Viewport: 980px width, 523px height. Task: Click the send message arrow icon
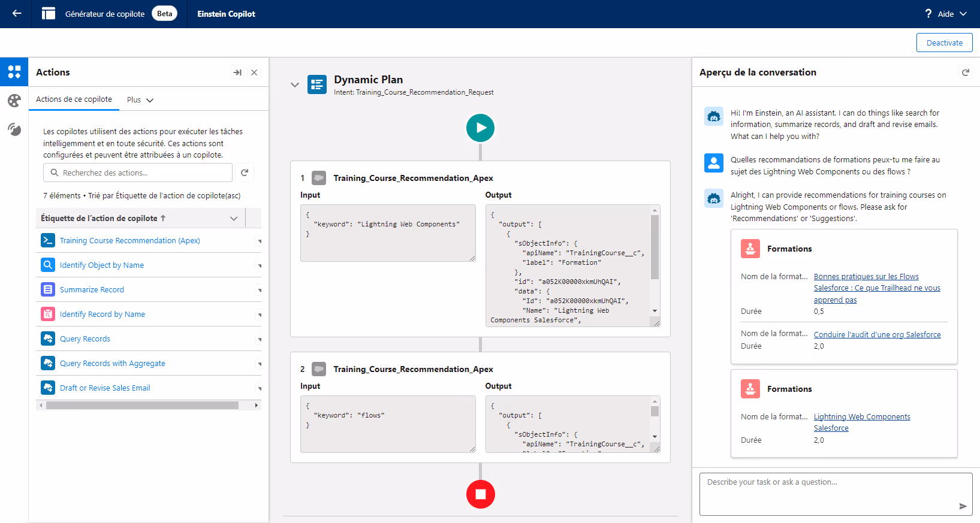pyautogui.click(x=963, y=506)
